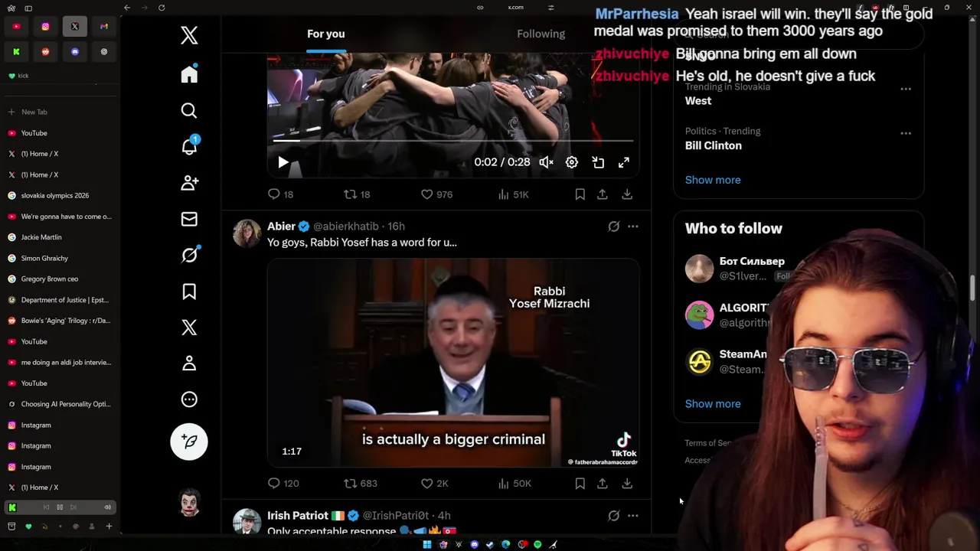Repost the post with 18 reposts
This screenshot has height=551, width=980.
[x=357, y=194]
